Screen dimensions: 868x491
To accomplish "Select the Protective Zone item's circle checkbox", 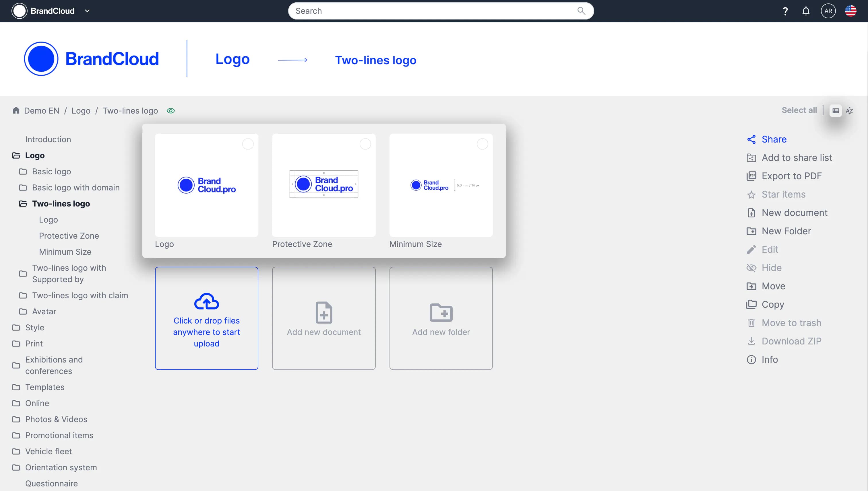I will click(365, 144).
